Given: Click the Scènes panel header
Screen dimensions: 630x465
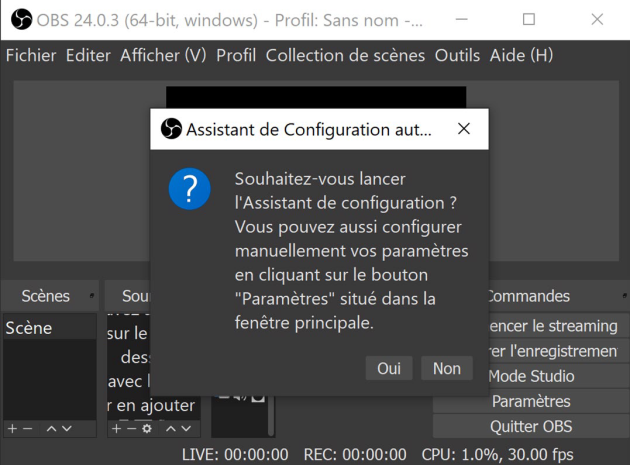Looking at the screenshot, I should [50, 296].
